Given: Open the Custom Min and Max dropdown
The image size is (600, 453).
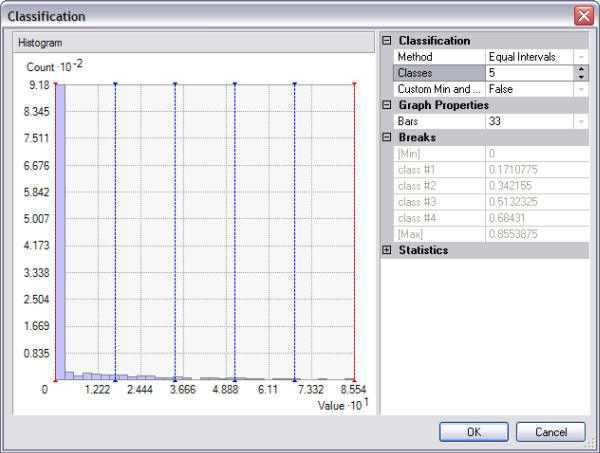Looking at the screenshot, I should tap(580, 89).
